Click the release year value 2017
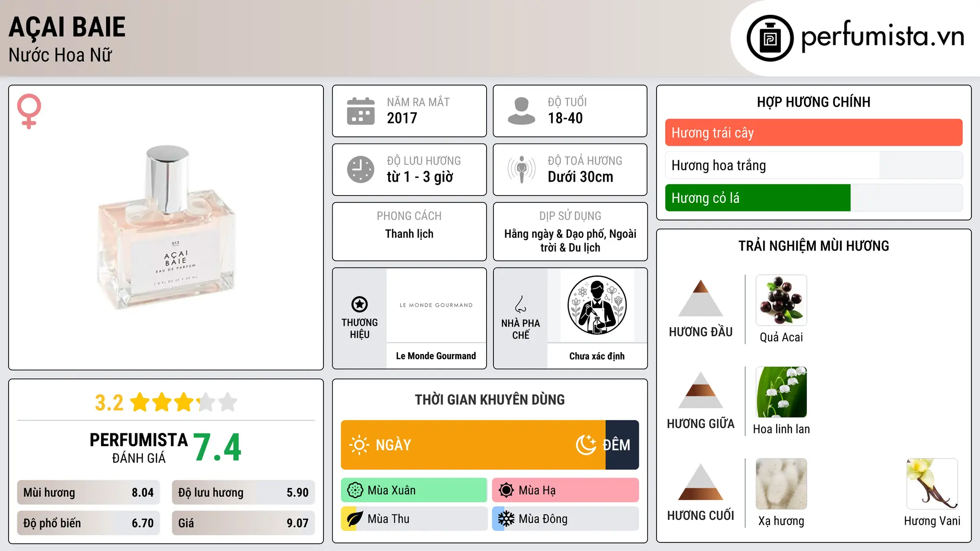 402,118
